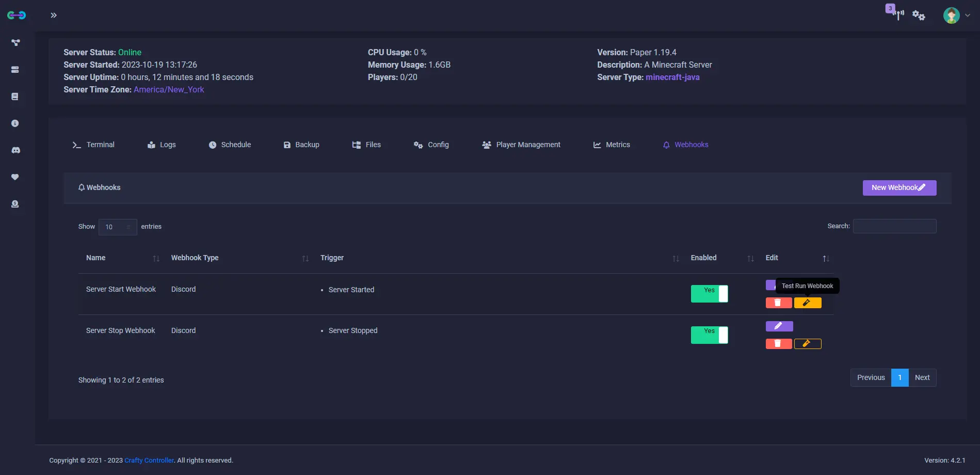Viewport: 980px width, 475px height.
Task: Create a New Webhook
Action: (899, 188)
